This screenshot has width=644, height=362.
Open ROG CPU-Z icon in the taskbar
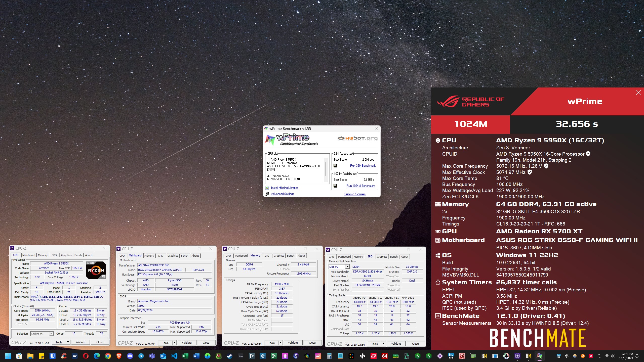coord(462,356)
